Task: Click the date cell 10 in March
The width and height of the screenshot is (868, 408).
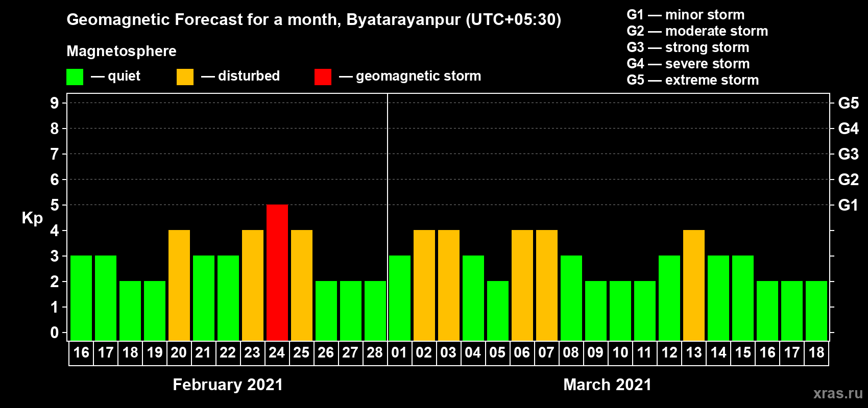Action: [620, 353]
